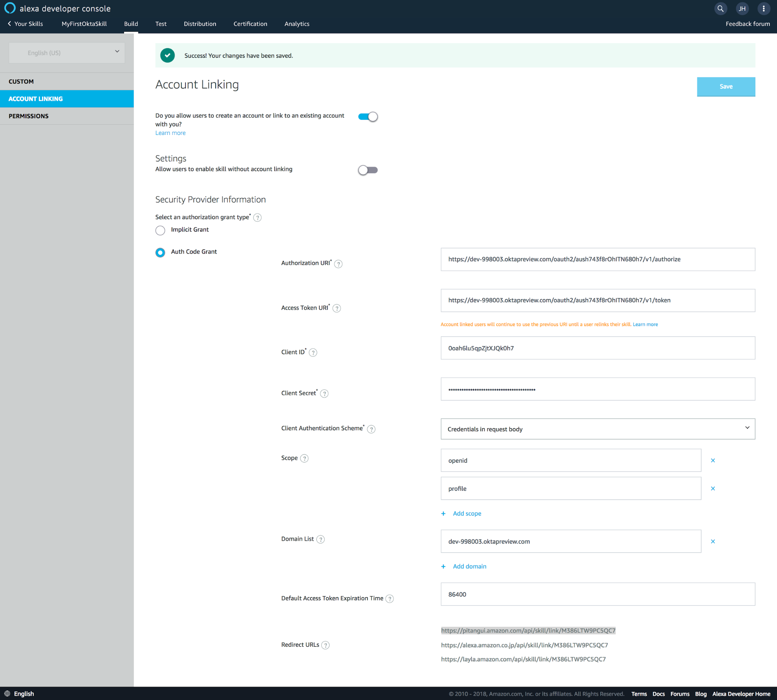The width and height of the screenshot is (777, 700).
Task: Click the search magnifier icon
Action: (720, 9)
